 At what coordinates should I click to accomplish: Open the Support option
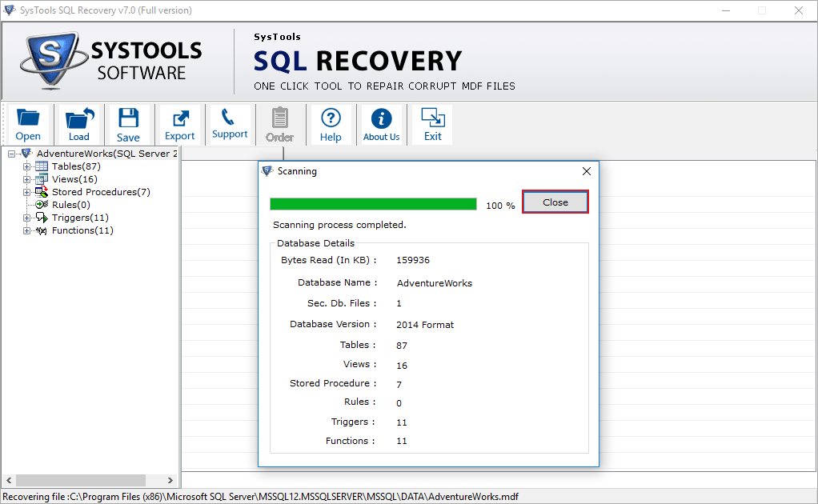coord(230,124)
